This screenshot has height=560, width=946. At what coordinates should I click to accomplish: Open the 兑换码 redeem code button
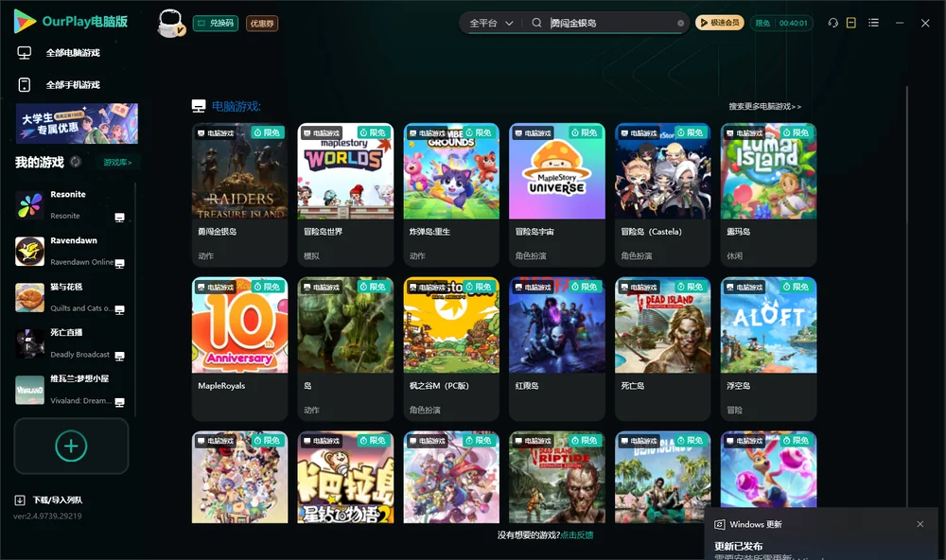point(216,23)
